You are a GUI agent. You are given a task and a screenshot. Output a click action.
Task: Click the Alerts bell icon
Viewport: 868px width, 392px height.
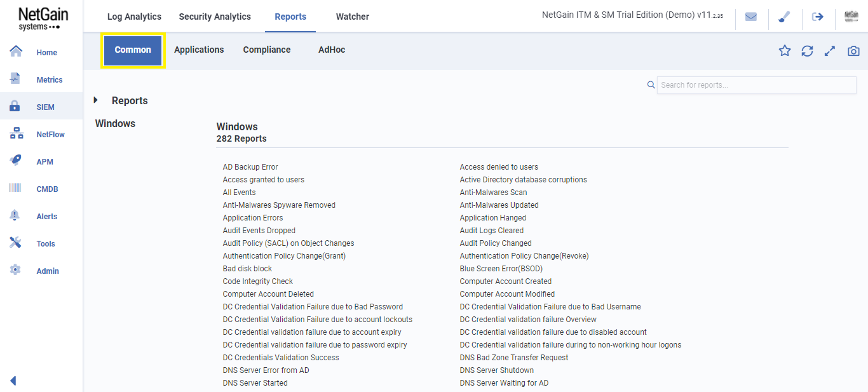pos(15,215)
